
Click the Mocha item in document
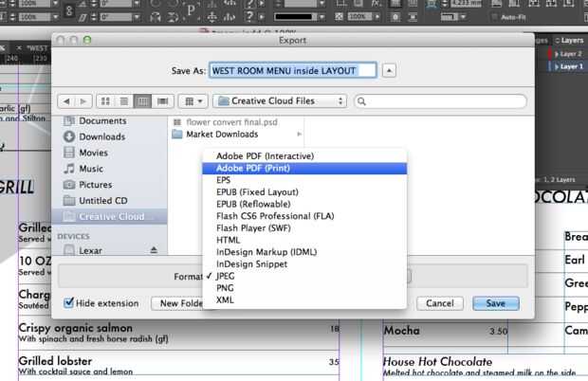(x=401, y=331)
